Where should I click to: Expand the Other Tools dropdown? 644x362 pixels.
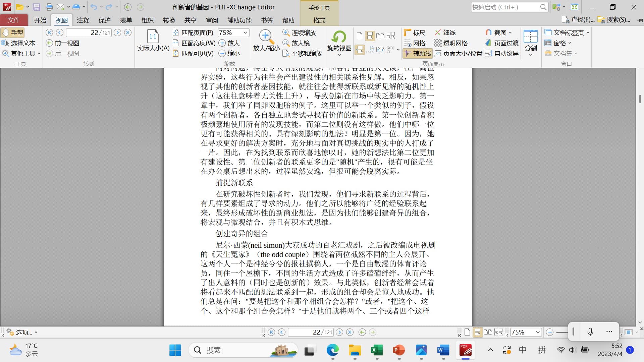[21, 53]
